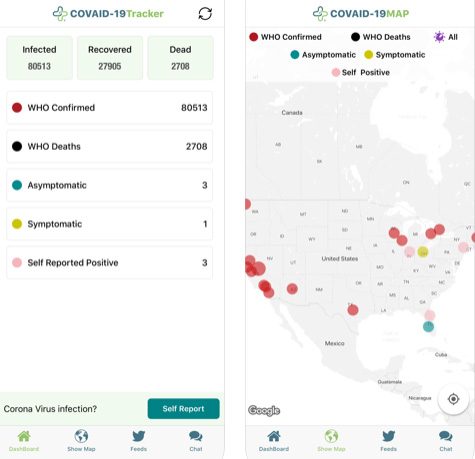The width and height of the screenshot is (475, 459).
Task: Refresh tracker data with the refresh icon
Action: 205,14
